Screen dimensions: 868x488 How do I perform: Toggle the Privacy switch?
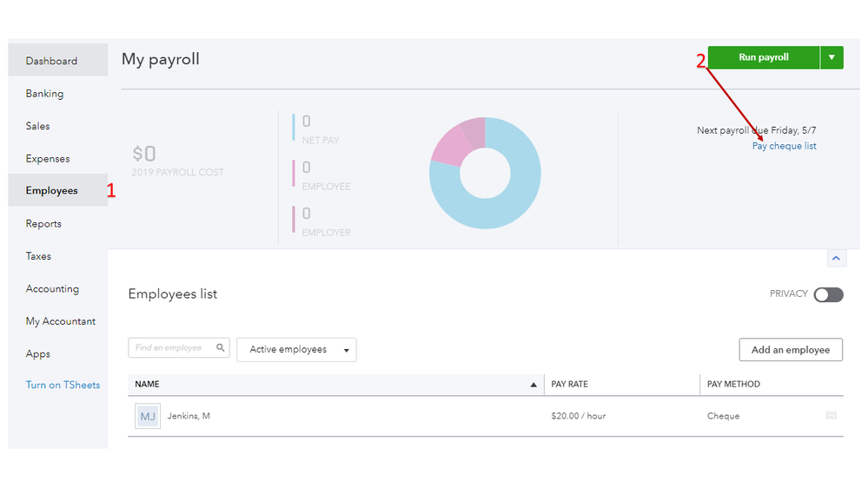click(x=828, y=294)
